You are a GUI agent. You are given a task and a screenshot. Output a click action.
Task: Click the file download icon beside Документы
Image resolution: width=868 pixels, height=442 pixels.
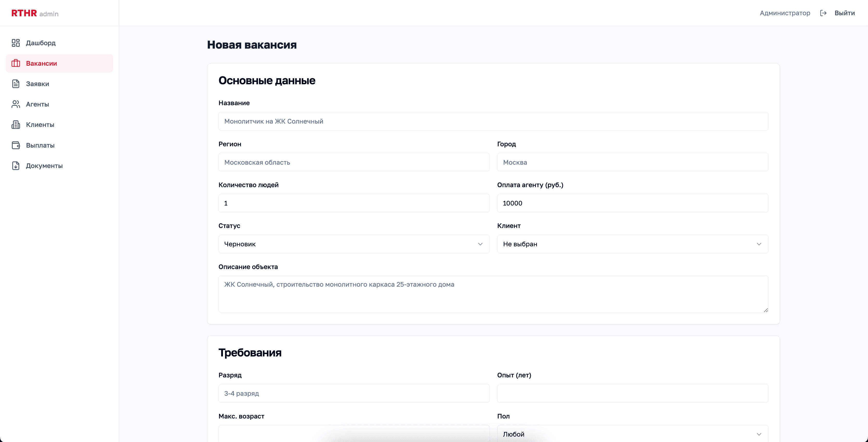click(16, 165)
